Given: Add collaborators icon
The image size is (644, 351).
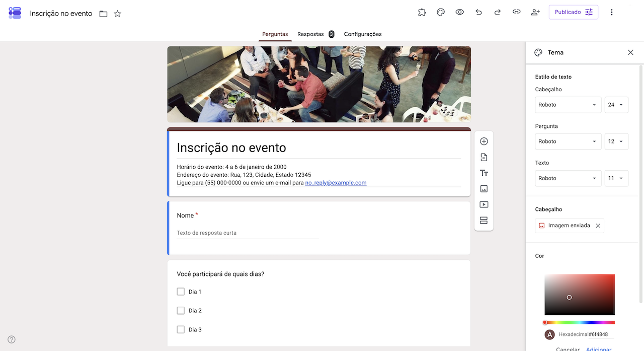Looking at the screenshot, I should click(x=535, y=12).
